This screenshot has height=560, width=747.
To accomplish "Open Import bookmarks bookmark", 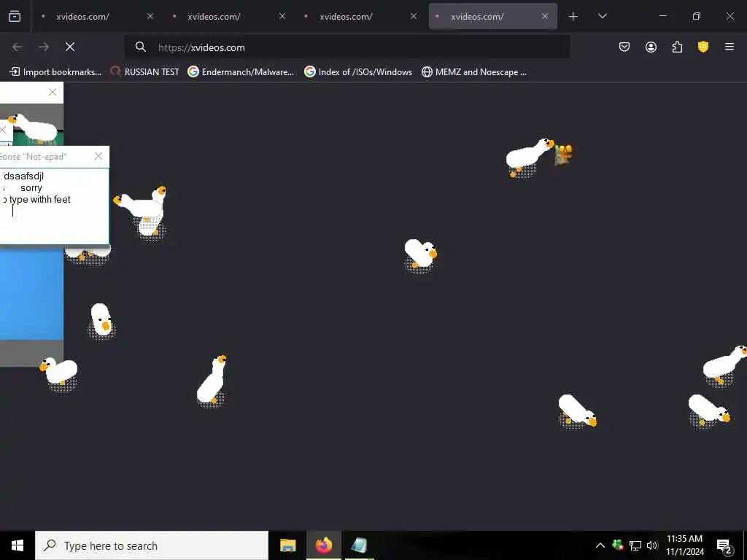I will click(x=55, y=72).
